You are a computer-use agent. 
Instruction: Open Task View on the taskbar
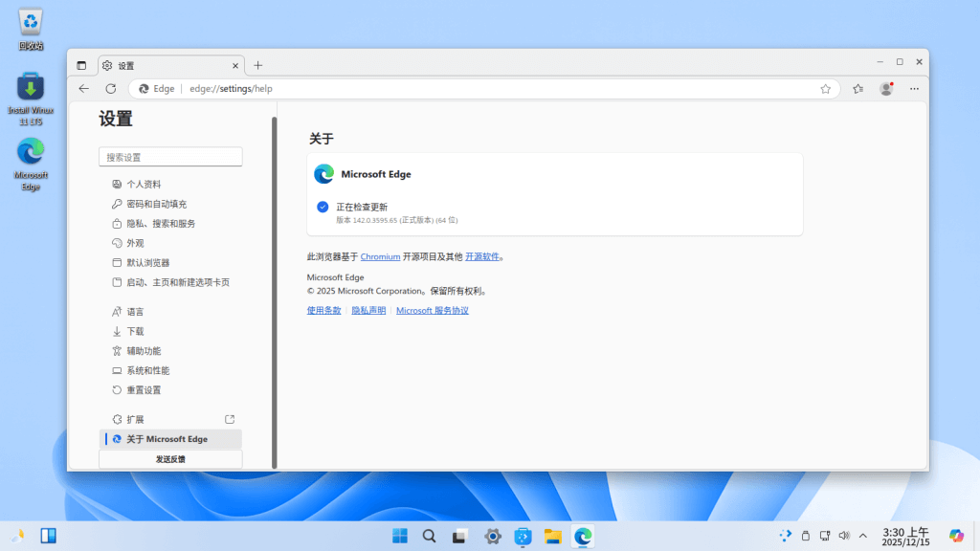460,536
